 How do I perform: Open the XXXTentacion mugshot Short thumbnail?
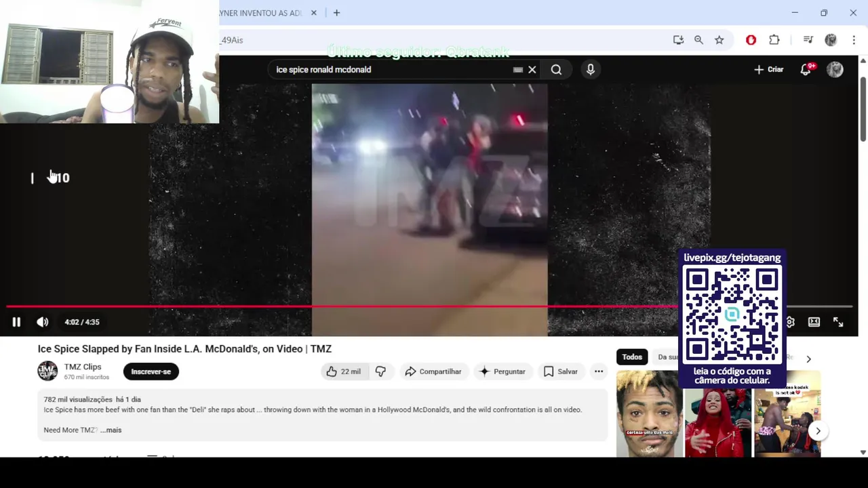[650, 413]
